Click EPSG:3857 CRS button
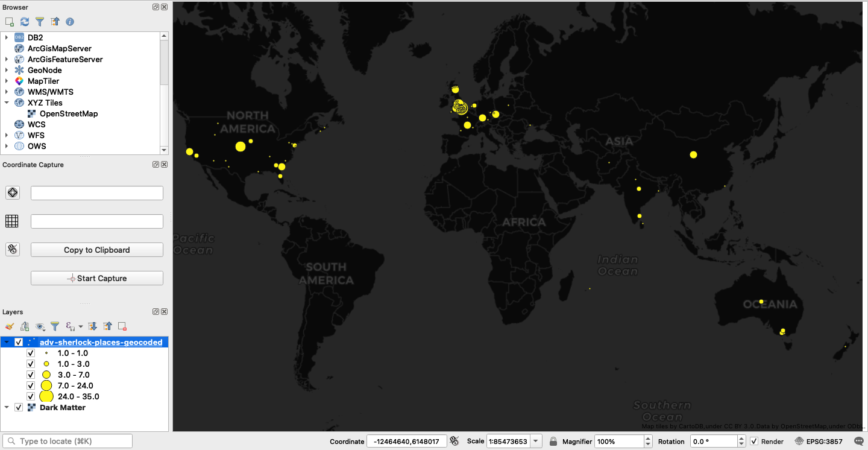This screenshot has height=450, width=868. tap(819, 442)
